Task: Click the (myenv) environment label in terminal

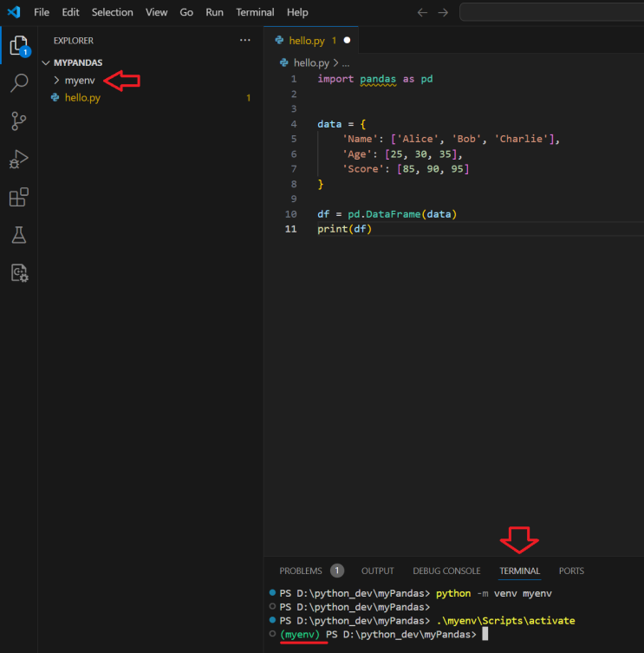Action: pos(300,634)
